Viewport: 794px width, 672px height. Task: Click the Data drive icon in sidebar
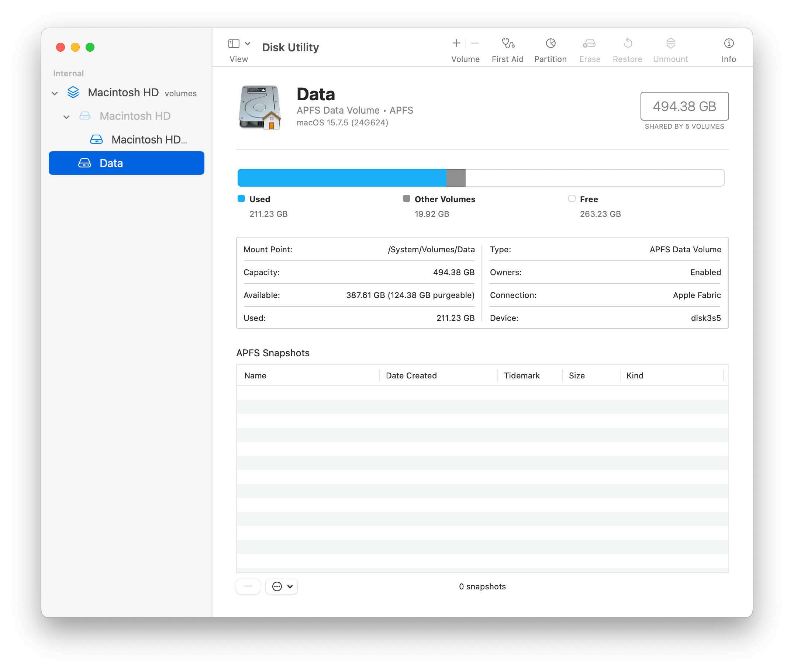tap(84, 163)
